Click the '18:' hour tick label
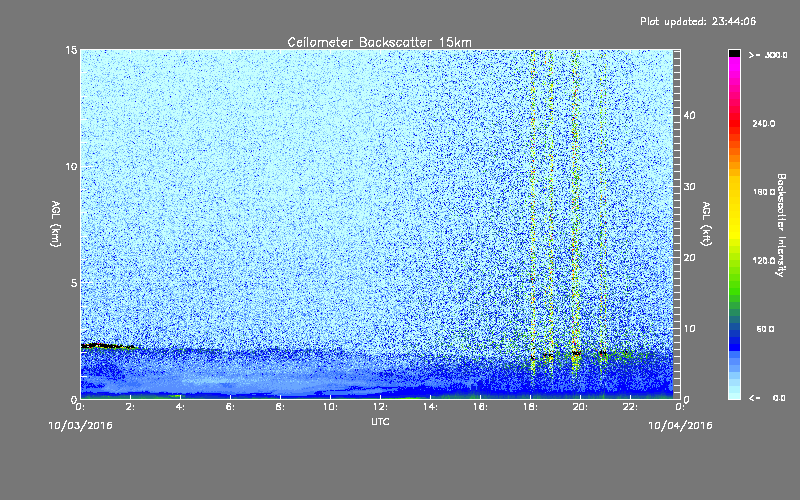800x500 pixels. (x=530, y=407)
